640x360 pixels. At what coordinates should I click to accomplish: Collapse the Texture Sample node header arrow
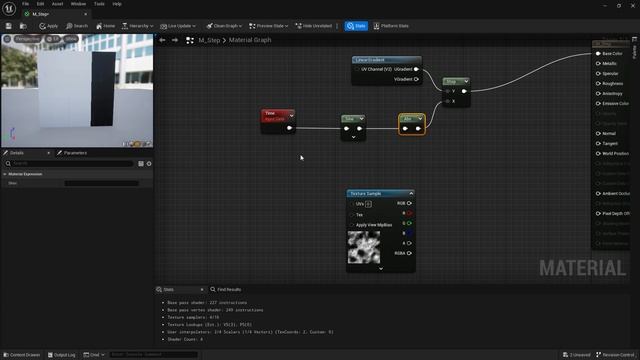tap(411, 193)
